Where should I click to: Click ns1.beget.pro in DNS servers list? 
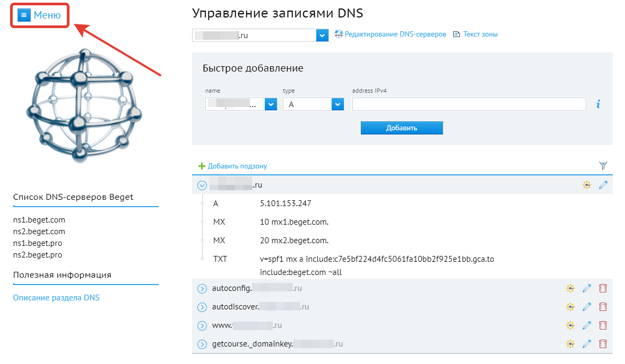[x=38, y=243]
